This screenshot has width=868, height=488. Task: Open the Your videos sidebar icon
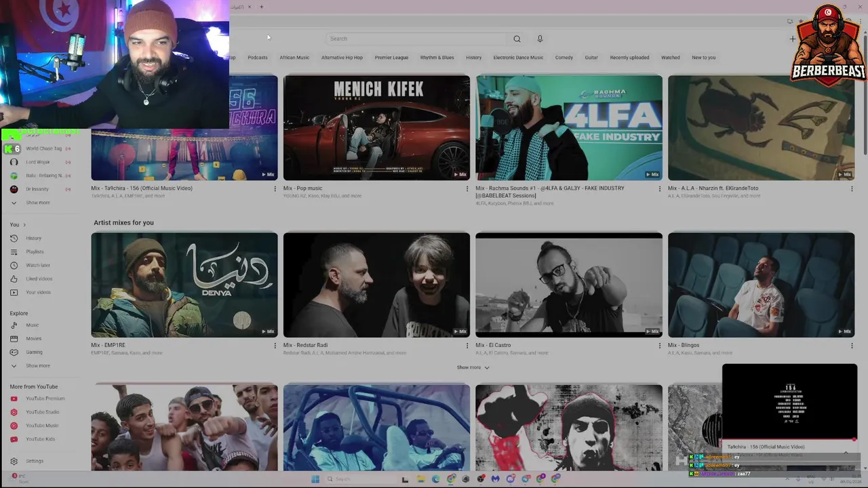[x=14, y=292]
